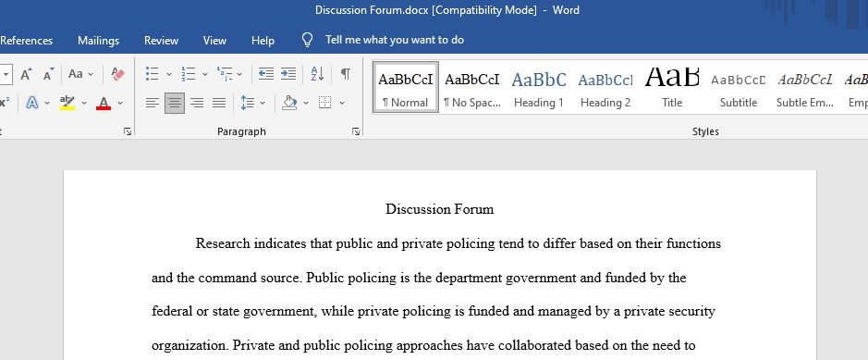The height and width of the screenshot is (360, 868).
Task: Start a numbered list
Action: point(189,74)
